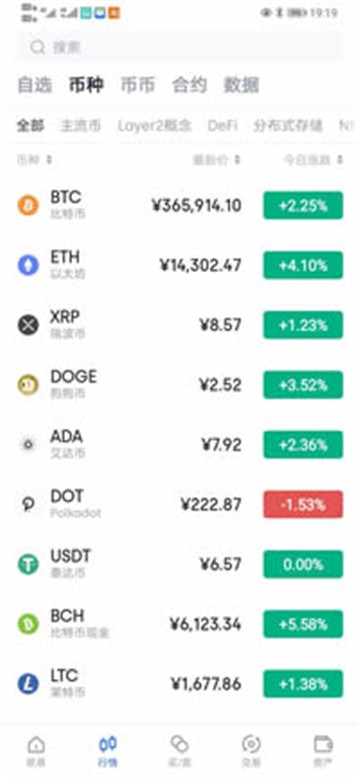Tap the Litecoin LTC coin icon
The width and height of the screenshot is (360, 779).
[x=28, y=684]
